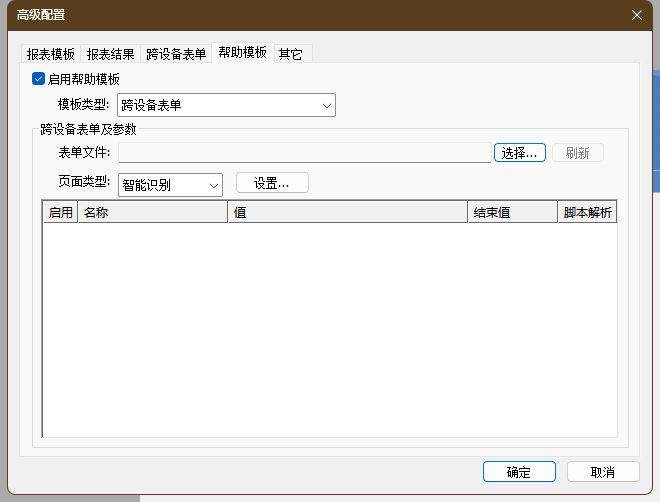The width and height of the screenshot is (660, 502).
Task: Close the 高级配置 dialog window
Action: [636, 15]
